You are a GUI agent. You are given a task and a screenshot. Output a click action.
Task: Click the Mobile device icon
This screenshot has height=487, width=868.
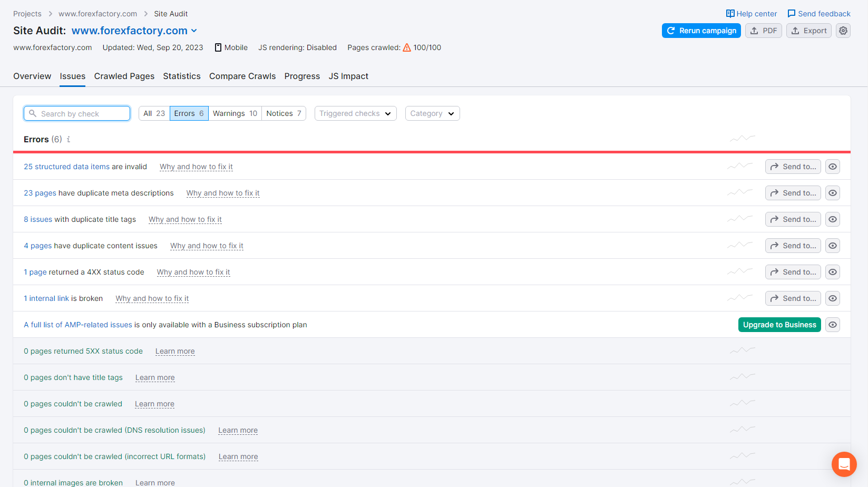218,47
